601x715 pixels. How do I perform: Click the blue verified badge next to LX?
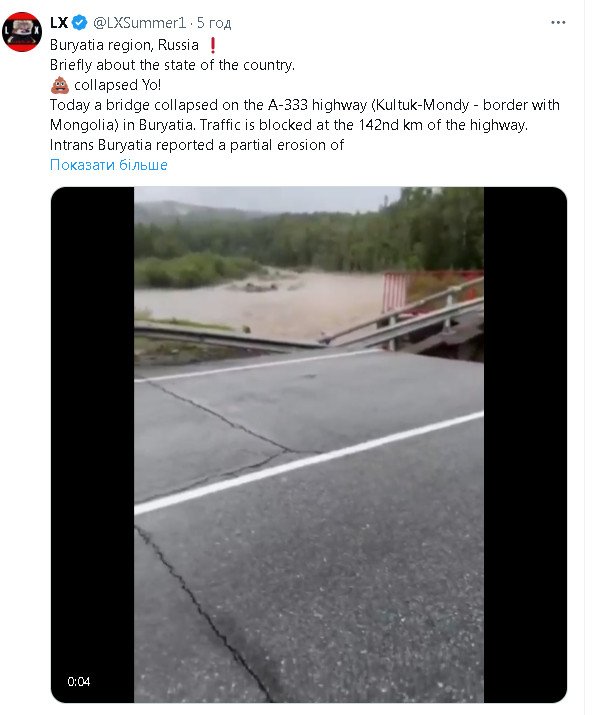[x=80, y=22]
